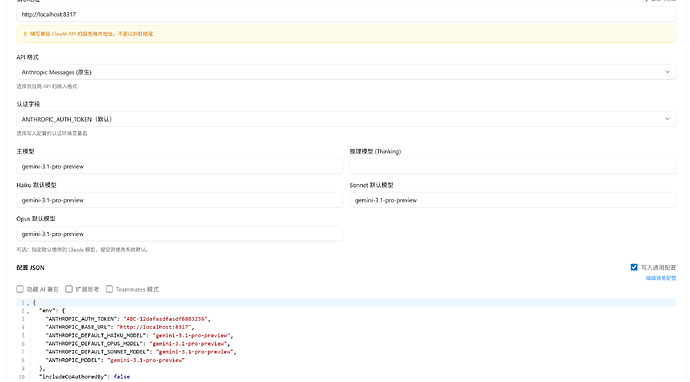The image size is (690, 382).
Task: Click the "ANTHROPIC_MODEL" line in JSON
Action: [x=115, y=360]
